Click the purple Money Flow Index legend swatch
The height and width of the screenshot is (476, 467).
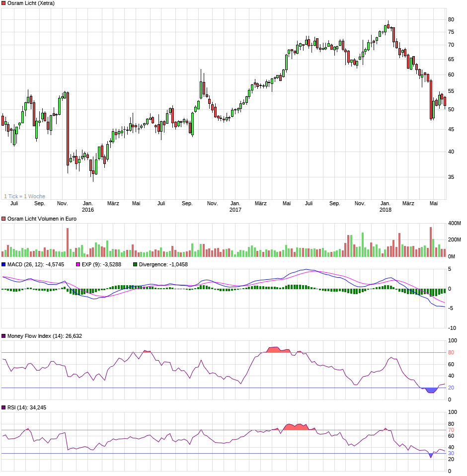[x=3, y=336]
